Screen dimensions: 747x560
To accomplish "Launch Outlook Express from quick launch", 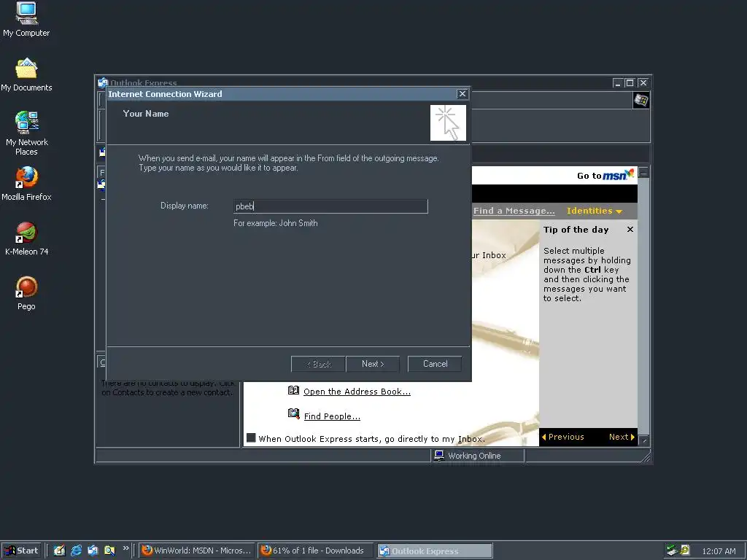I will tap(93, 551).
